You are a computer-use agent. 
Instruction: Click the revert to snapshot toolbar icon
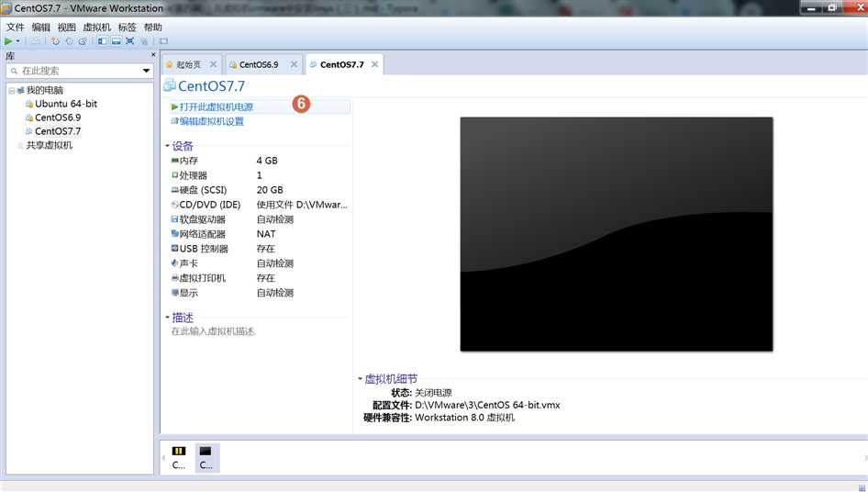tap(69, 41)
